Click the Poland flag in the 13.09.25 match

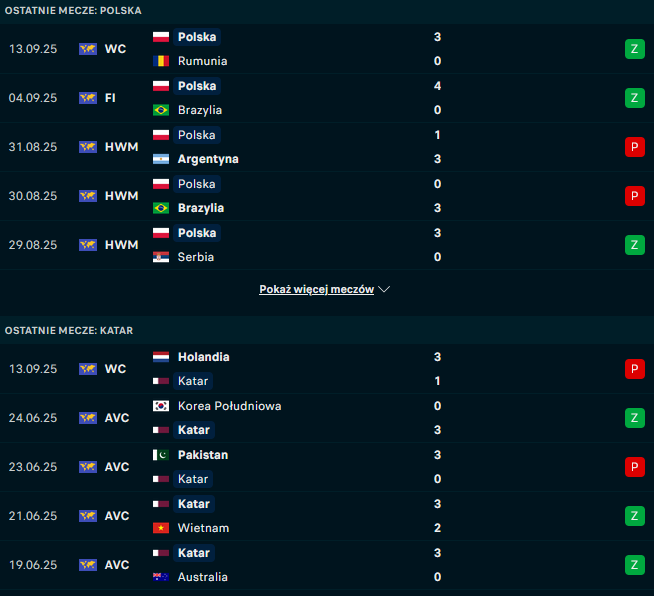pyautogui.click(x=161, y=37)
